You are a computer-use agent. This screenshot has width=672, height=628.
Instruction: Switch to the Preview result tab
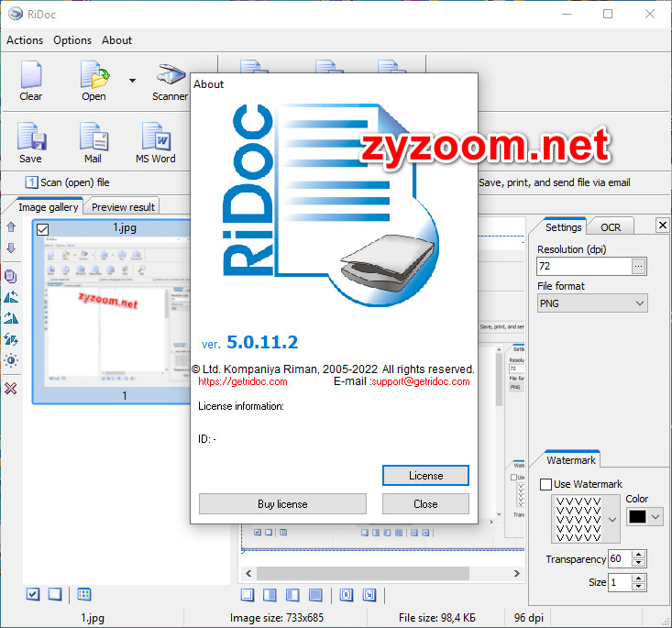pos(123,207)
